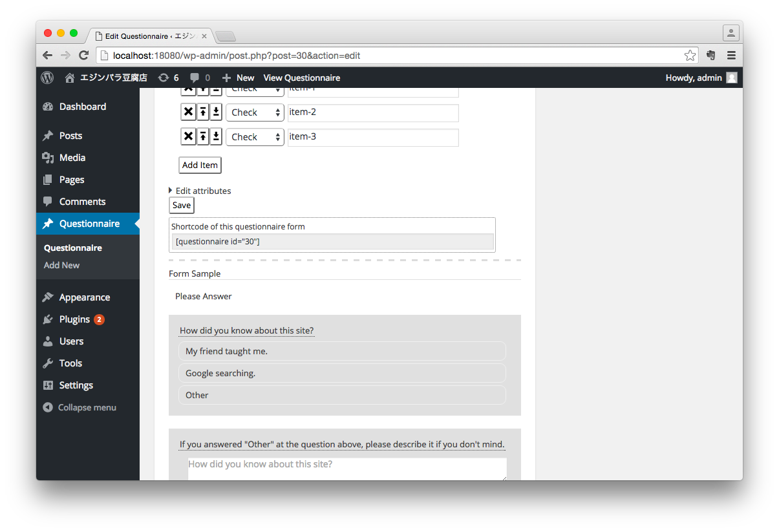Image resolution: width=779 pixels, height=532 pixels.
Task: Open updates icon showing 6
Action: pyautogui.click(x=168, y=78)
